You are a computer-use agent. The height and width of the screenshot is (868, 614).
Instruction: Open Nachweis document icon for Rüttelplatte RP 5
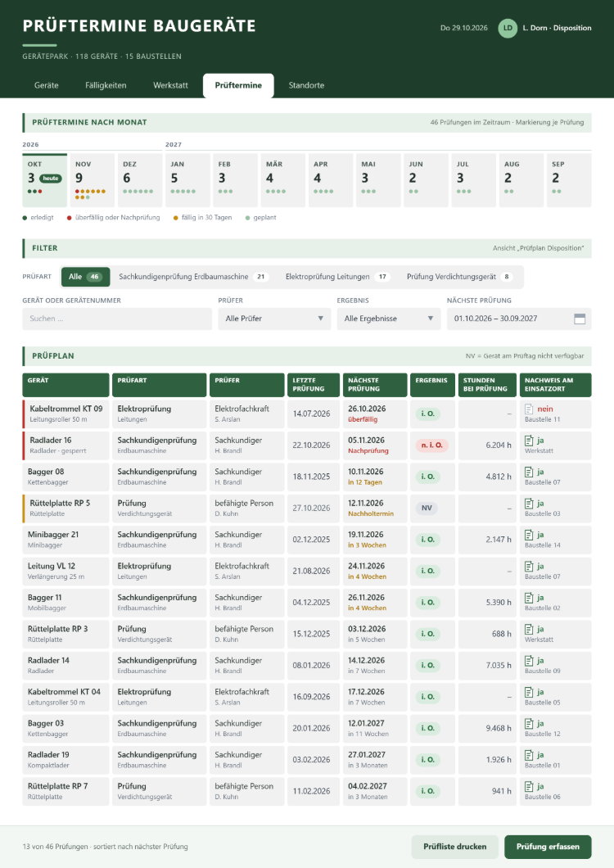(529, 504)
